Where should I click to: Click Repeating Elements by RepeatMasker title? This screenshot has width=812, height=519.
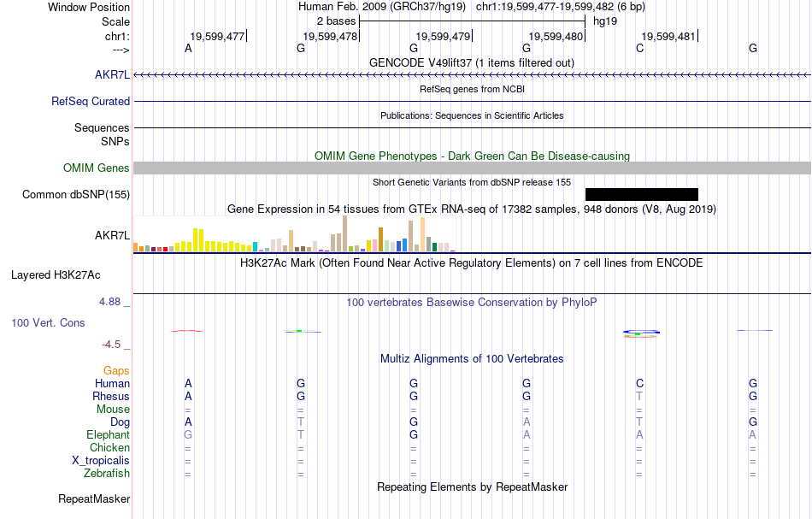coord(472,487)
